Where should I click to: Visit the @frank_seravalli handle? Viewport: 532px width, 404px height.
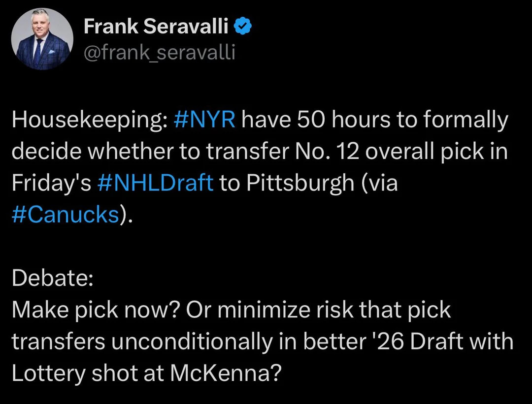159,52
